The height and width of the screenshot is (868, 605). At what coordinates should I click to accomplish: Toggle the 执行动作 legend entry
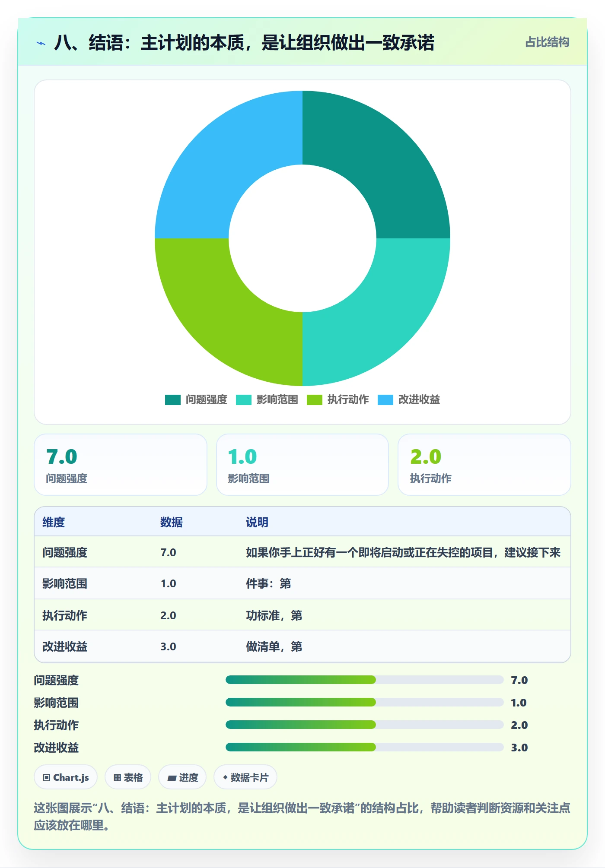(x=338, y=399)
